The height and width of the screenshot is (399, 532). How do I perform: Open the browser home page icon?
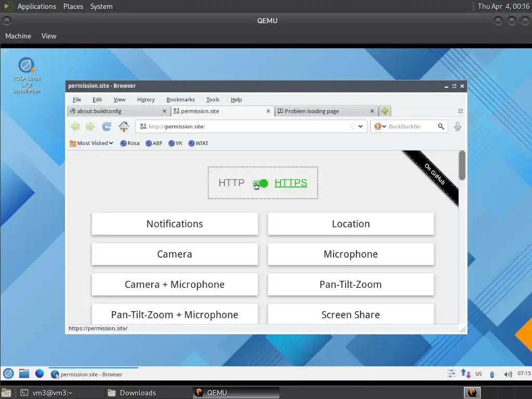[x=124, y=127]
